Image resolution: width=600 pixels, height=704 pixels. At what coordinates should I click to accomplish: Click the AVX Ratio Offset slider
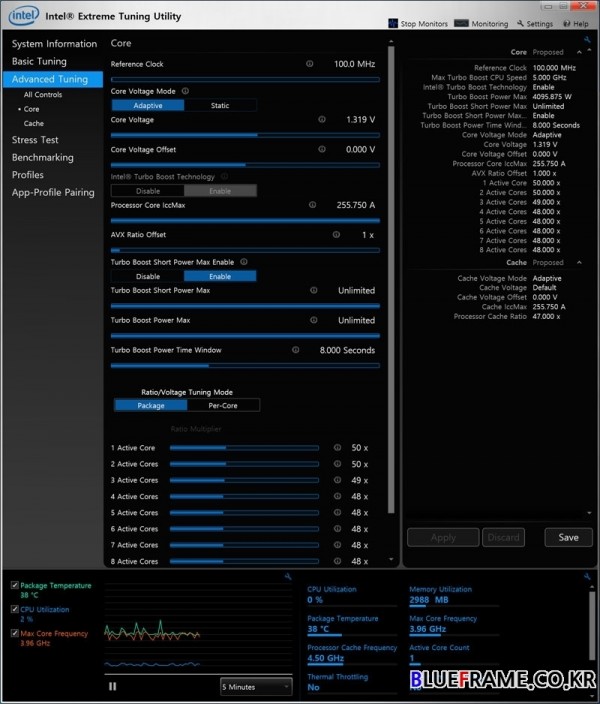pos(245,250)
